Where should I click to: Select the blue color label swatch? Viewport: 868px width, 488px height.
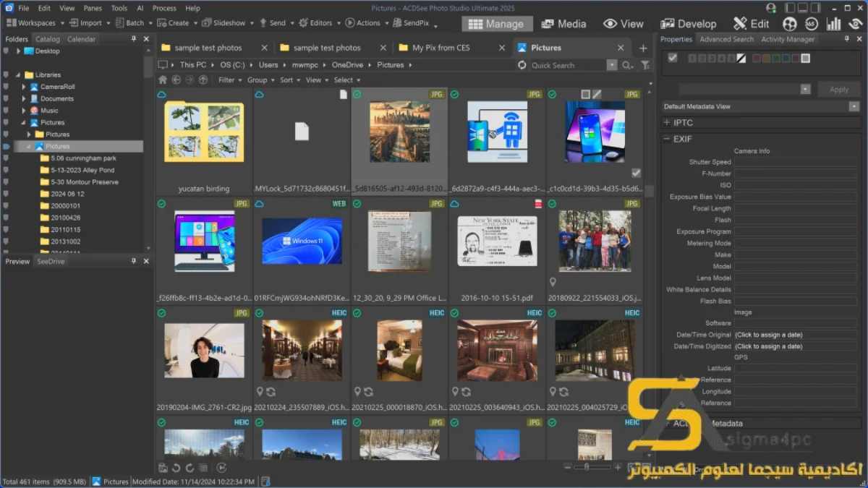(x=786, y=59)
